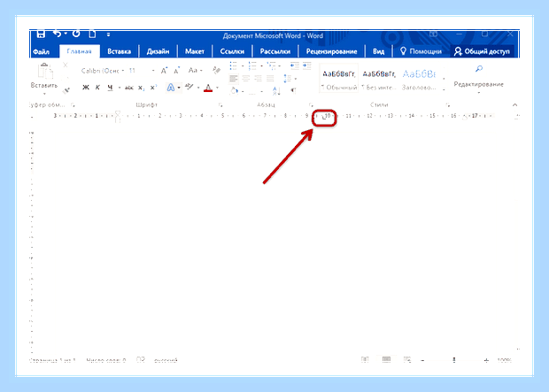Toggle underline formatting (Ч)

point(111,88)
